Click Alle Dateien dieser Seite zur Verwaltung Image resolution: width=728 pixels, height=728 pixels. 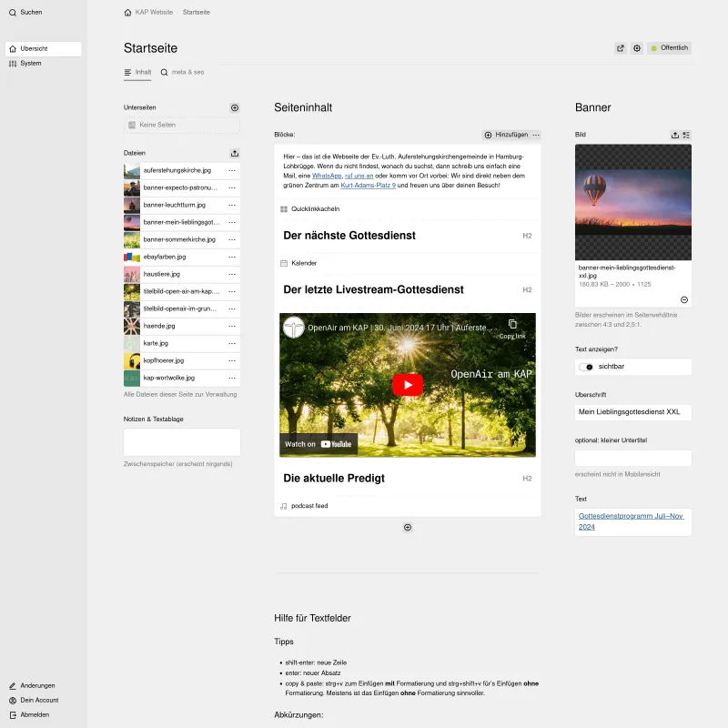point(180,394)
